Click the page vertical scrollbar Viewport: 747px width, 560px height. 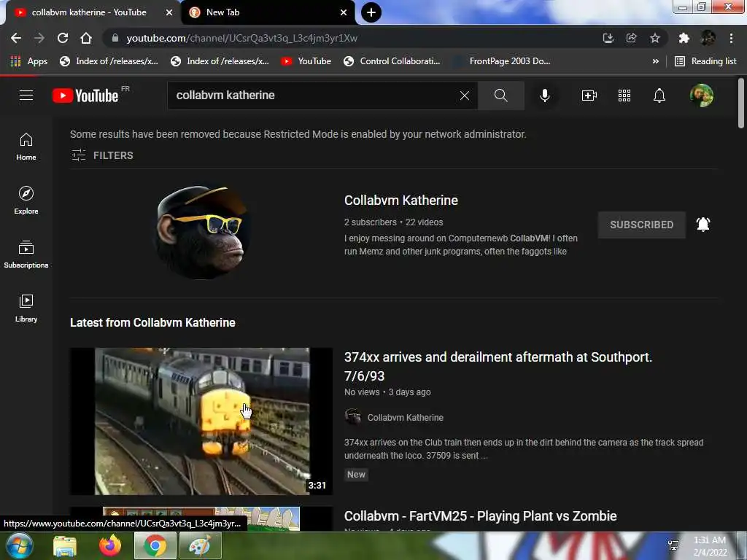coord(741,104)
